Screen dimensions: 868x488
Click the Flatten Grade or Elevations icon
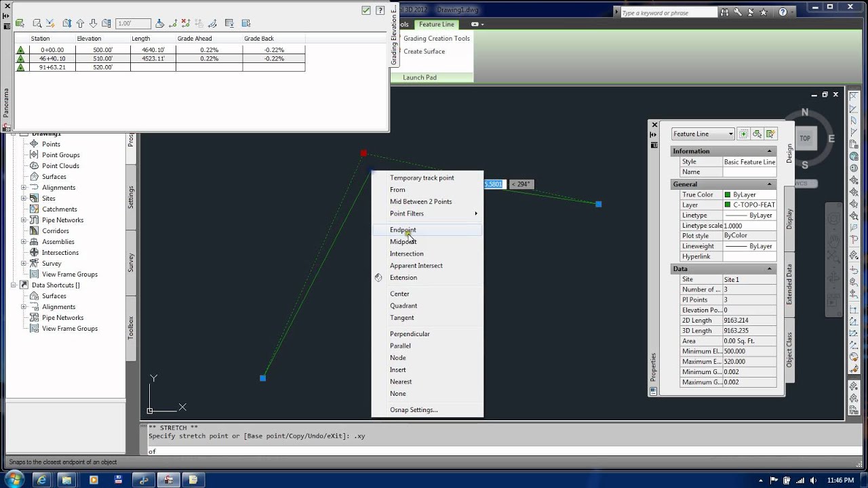pyautogui.click(x=160, y=23)
